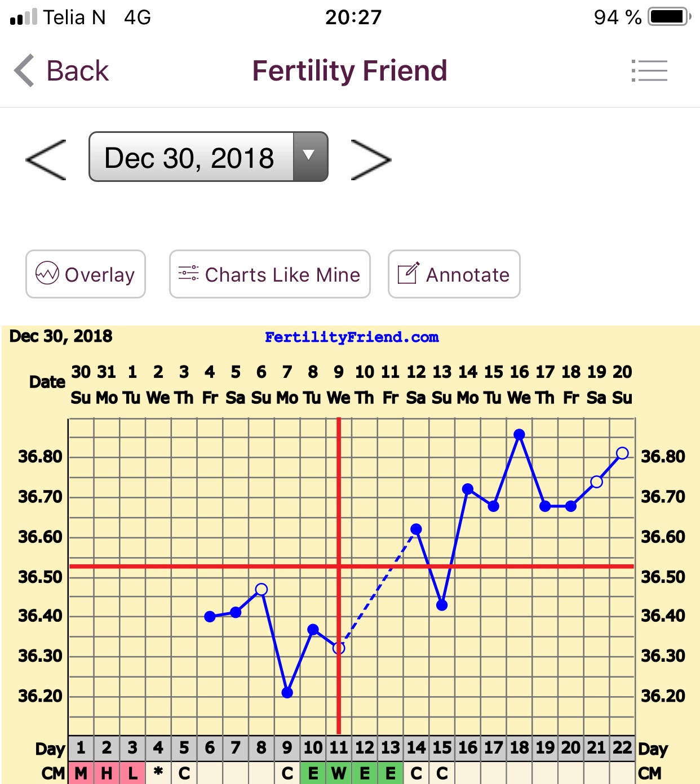The width and height of the screenshot is (700, 784).
Task: Go to next cycle with right arrow
Action: pyautogui.click(x=370, y=160)
